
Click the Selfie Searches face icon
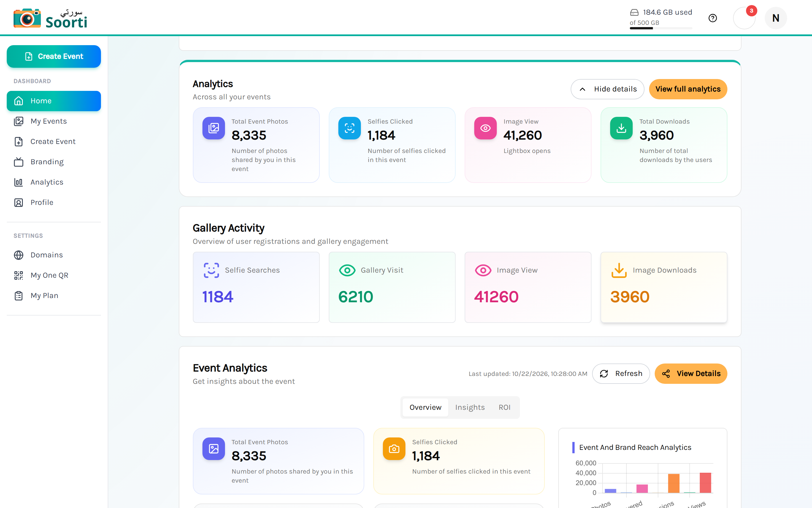[211, 270]
